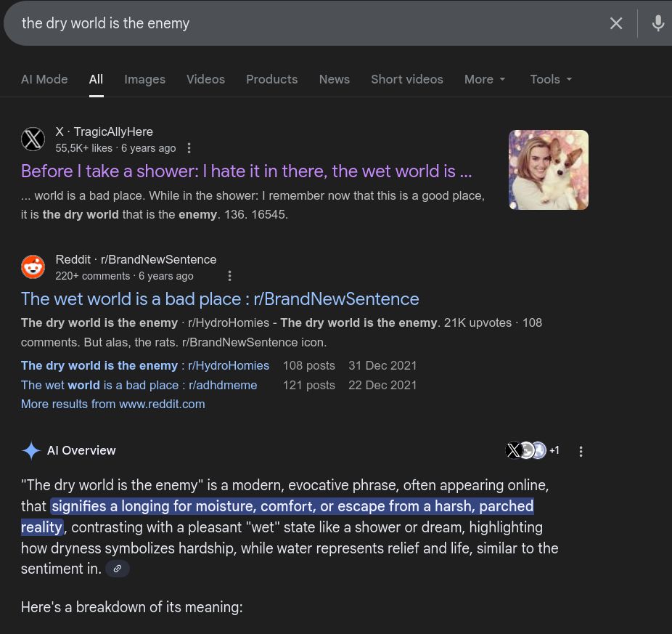The width and height of the screenshot is (672, 634).
Task: Click the X logo favicon on the TragicAllyHere result
Action: pyautogui.click(x=33, y=139)
